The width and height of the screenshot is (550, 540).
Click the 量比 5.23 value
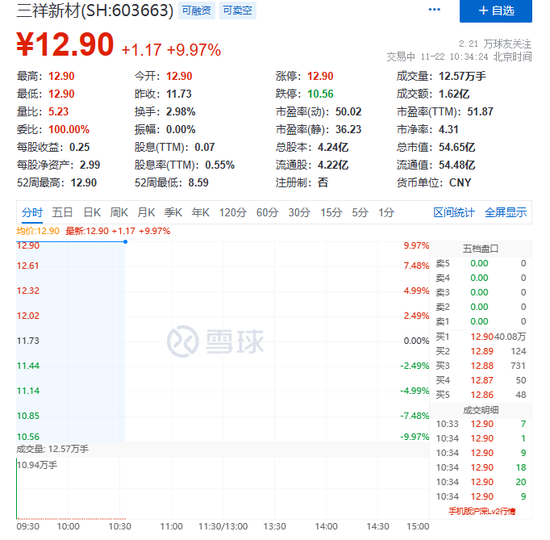(x=58, y=112)
